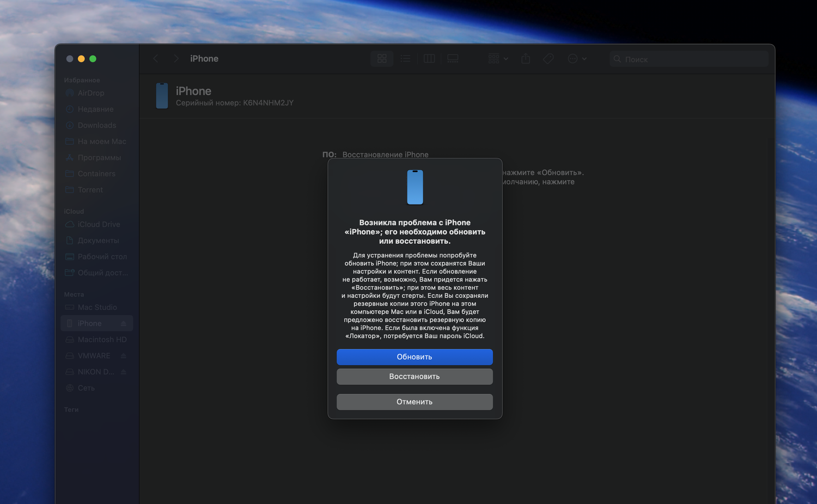The image size is (817, 504).
Task: Click the iCloud Drive cloud icon
Action: click(70, 224)
